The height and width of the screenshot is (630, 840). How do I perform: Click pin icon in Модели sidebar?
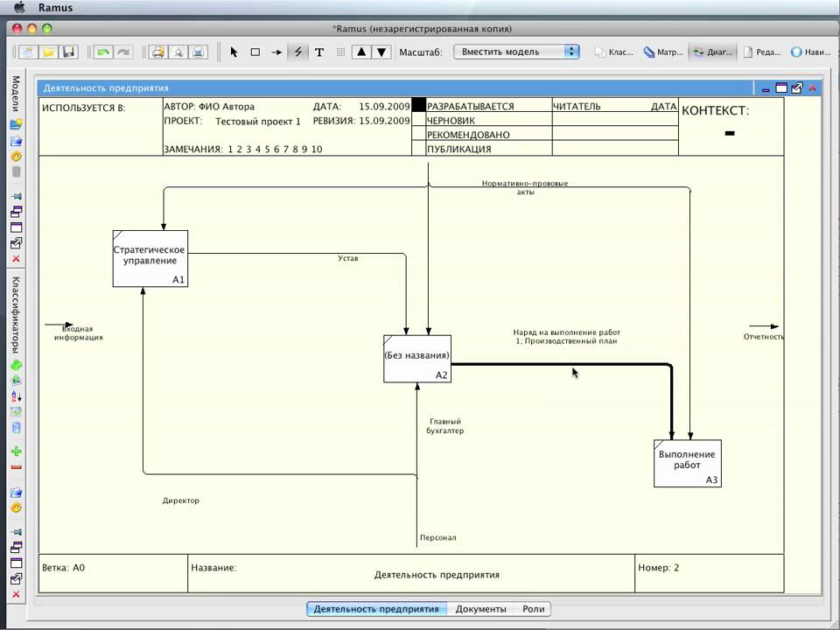(16, 196)
